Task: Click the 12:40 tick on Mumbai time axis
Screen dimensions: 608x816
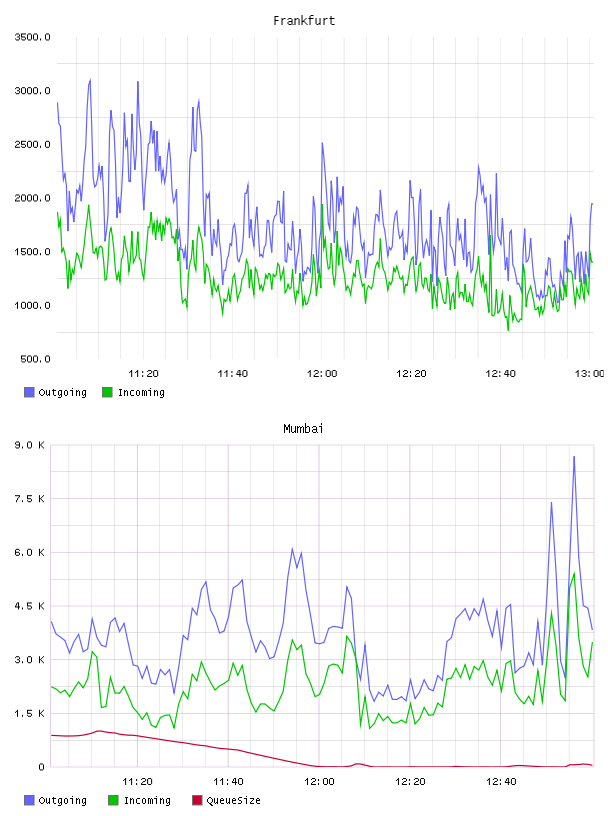Action: [x=501, y=782]
